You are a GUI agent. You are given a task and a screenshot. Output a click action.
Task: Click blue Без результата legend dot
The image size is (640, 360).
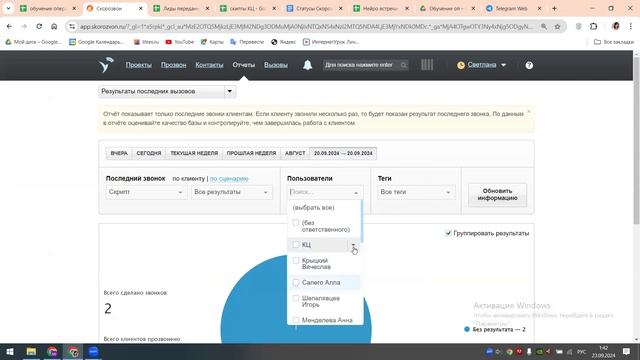point(467,329)
